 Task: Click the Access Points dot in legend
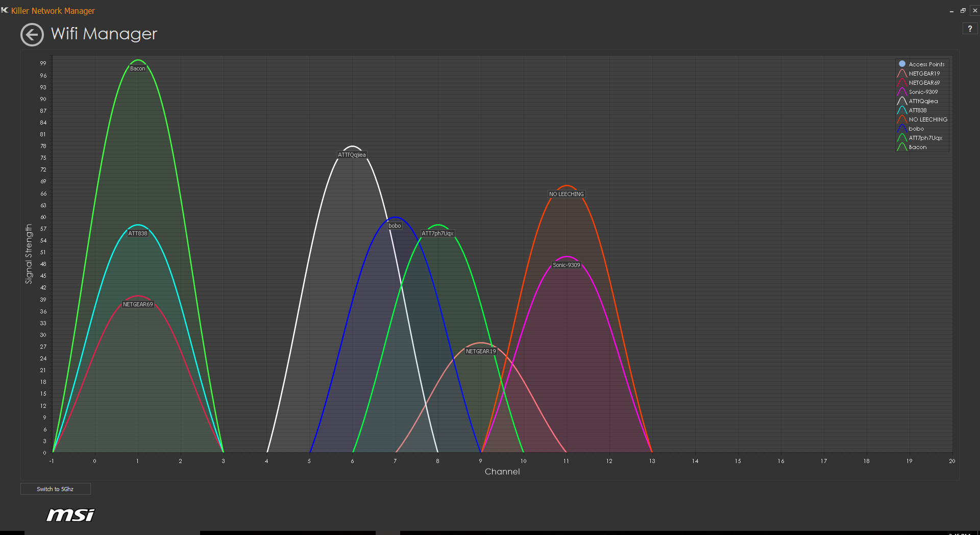[x=902, y=64]
